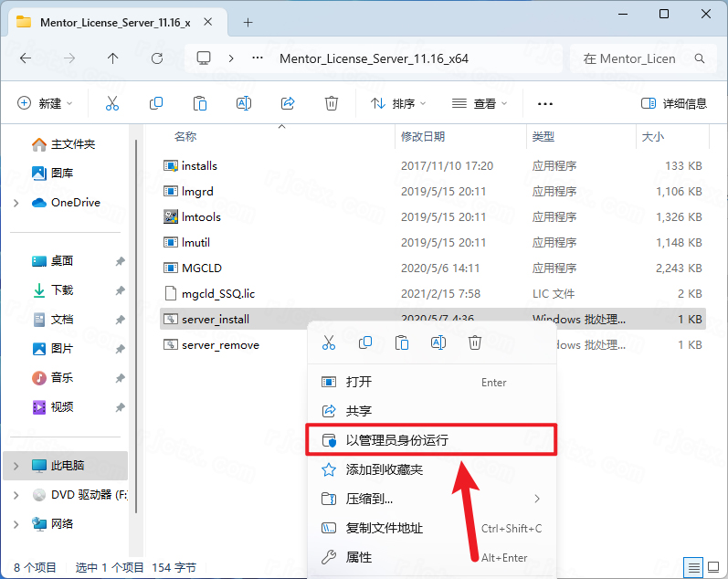728x579 pixels.
Task: Choose 共享 in the context menu
Action: (431, 411)
